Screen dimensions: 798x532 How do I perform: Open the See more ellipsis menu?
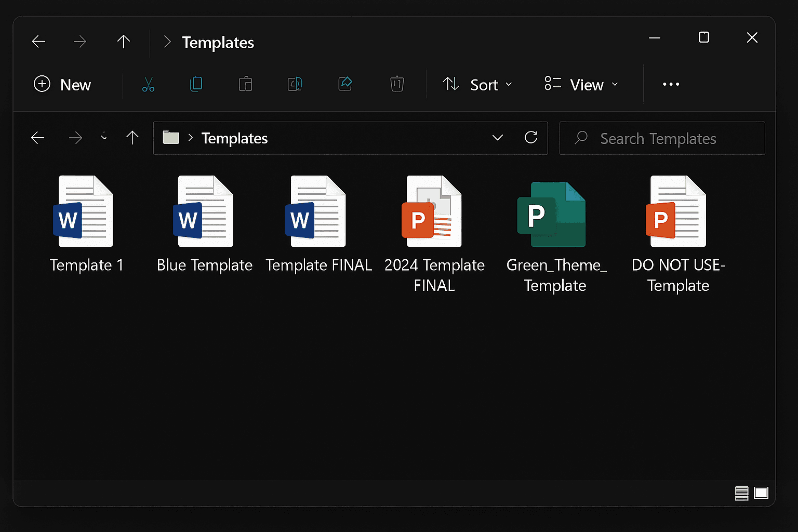point(671,84)
